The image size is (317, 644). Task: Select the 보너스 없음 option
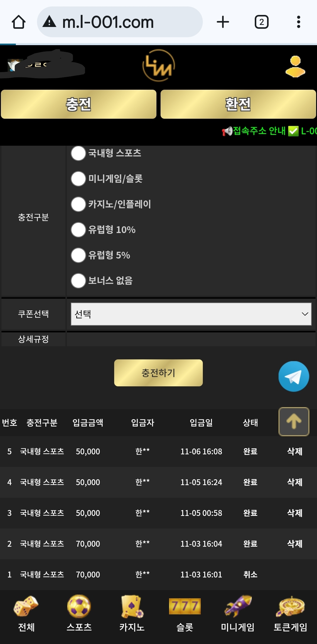pyautogui.click(x=78, y=281)
